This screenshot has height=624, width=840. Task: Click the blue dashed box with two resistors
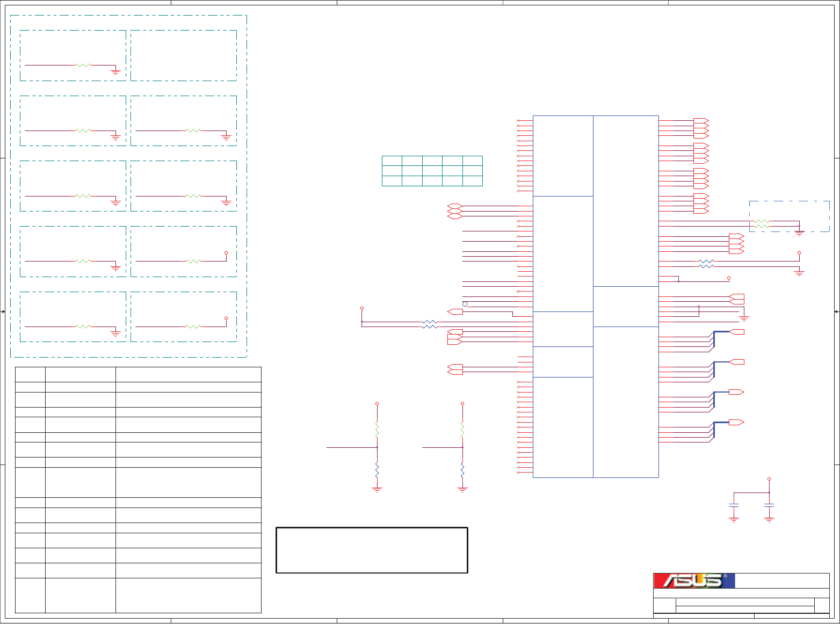pyautogui.click(x=790, y=216)
